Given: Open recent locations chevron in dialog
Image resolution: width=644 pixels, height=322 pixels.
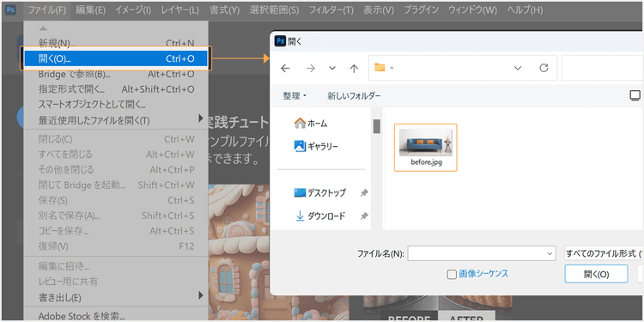Looking at the screenshot, I should click(332, 68).
